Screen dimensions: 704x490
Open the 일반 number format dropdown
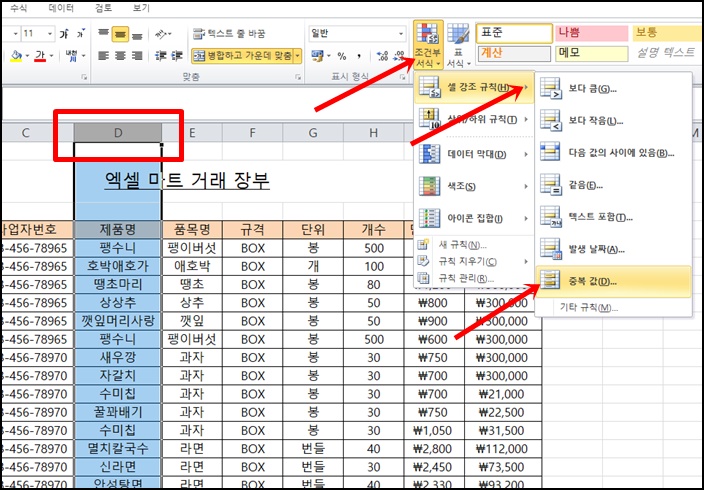(x=401, y=34)
